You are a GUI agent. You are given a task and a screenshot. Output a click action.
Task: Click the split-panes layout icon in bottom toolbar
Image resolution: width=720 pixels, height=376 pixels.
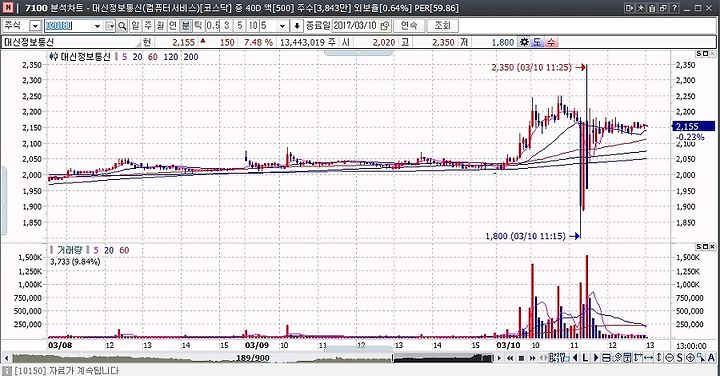pos(606,358)
